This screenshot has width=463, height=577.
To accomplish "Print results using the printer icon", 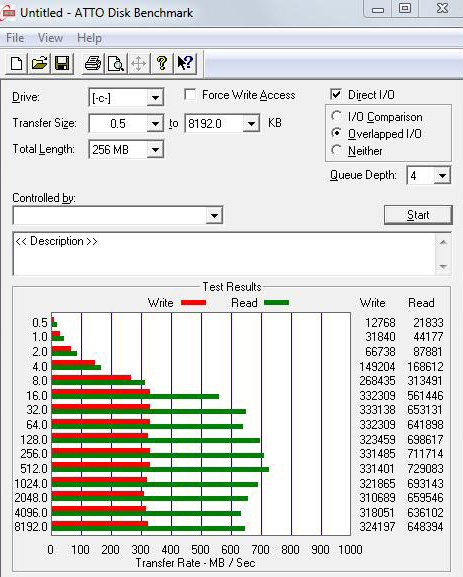I will click(93, 64).
